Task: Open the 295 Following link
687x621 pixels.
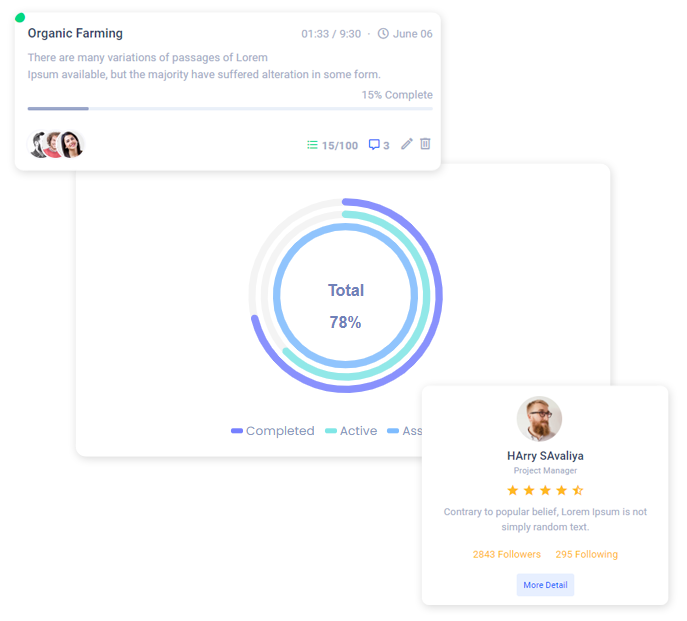Action: click(x=587, y=554)
